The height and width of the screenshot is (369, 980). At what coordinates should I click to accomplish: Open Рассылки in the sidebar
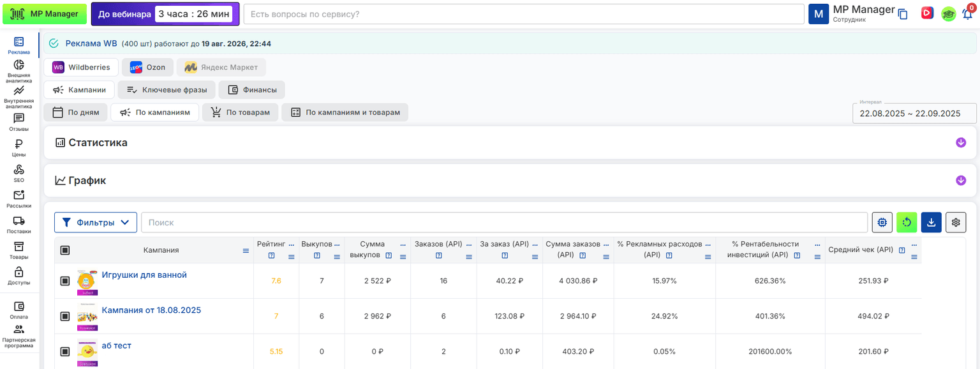click(x=19, y=199)
